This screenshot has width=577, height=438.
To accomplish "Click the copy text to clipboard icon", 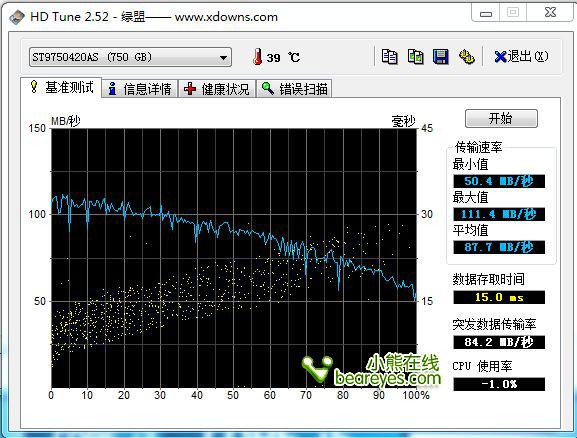I will (x=389, y=57).
